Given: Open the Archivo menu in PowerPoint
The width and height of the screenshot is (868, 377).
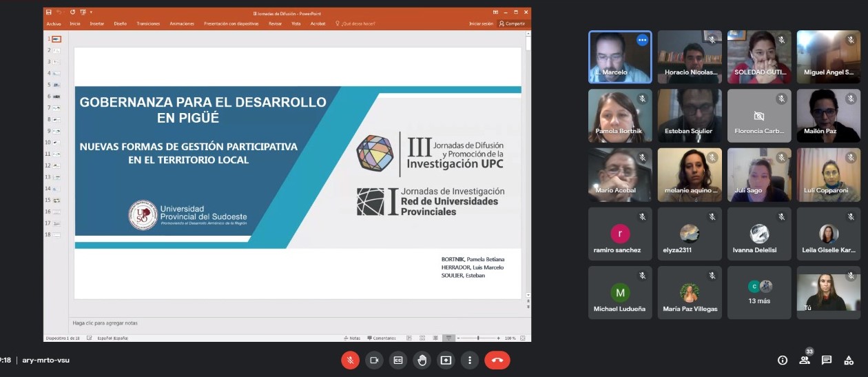Looking at the screenshot, I should coord(54,23).
